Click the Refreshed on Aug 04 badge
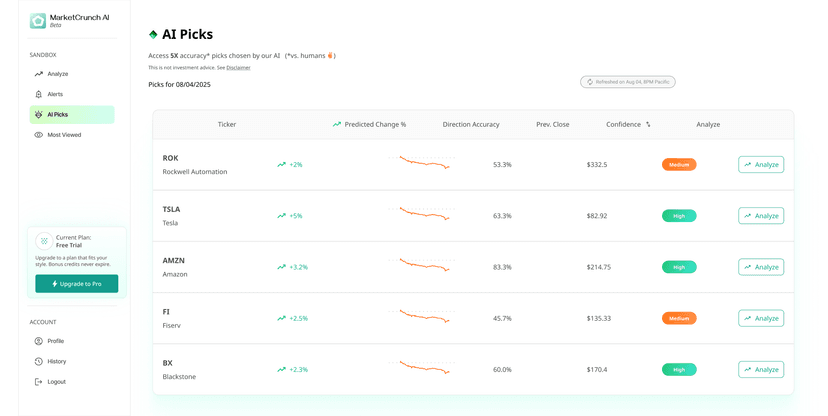Viewport: 828px width, 416px height. click(x=628, y=82)
